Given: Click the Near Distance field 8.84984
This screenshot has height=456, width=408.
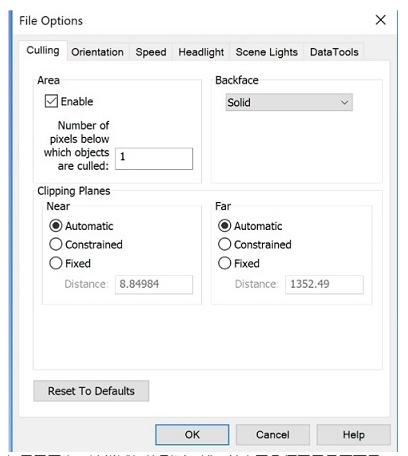Looking at the screenshot, I should [154, 284].
